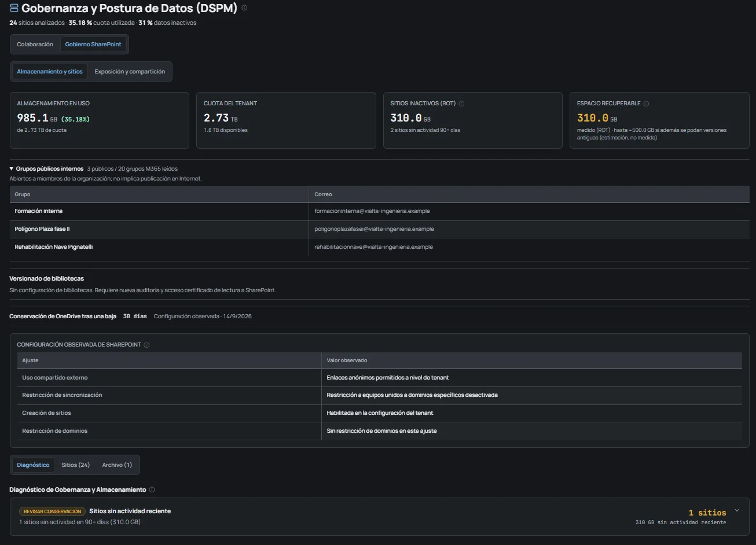Click the Formación interna group row
Screen dimensions: 756x545
(x=379, y=211)
